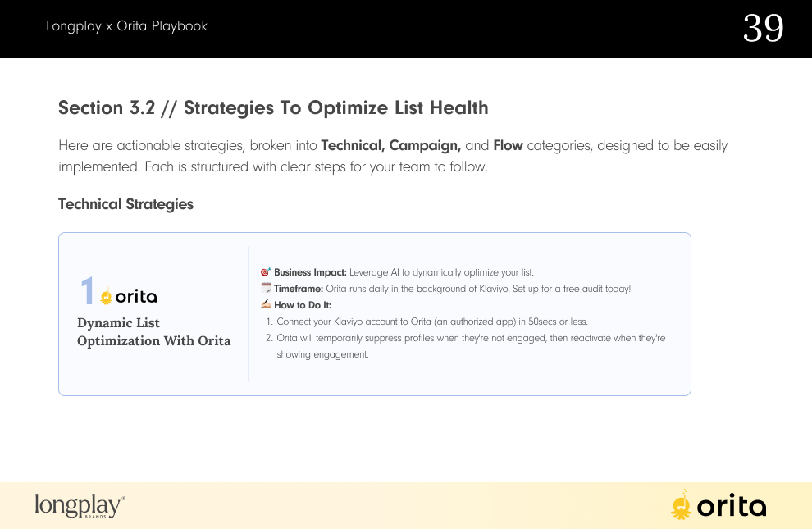Click the bold words 'Technical, Campaign,' in the intro

(x=391, y=145)
